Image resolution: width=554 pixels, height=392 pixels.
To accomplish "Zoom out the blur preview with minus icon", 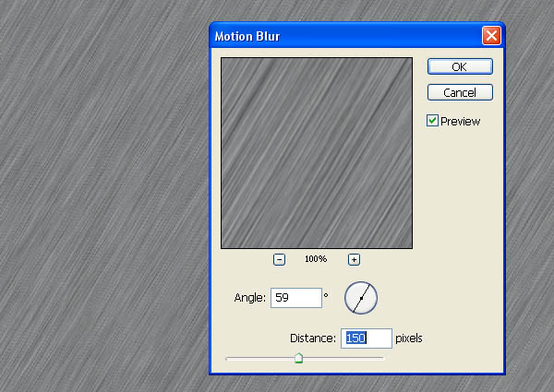I will (279, 260).
